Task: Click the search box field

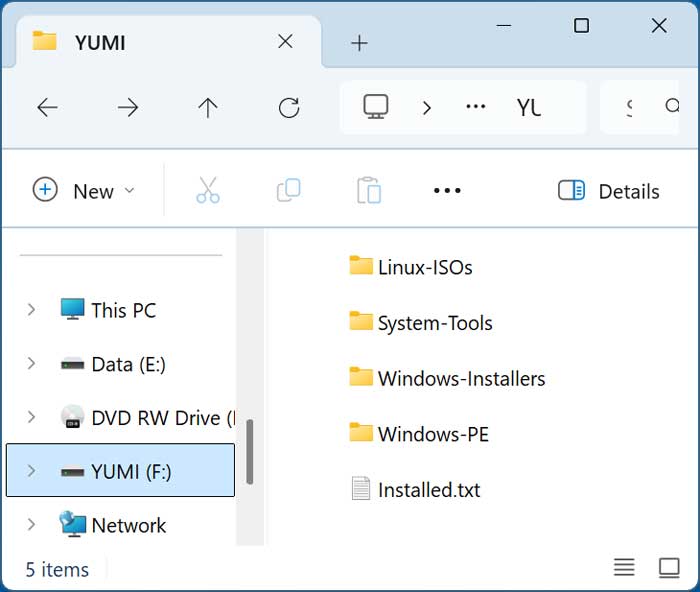Action: [639, 108]
